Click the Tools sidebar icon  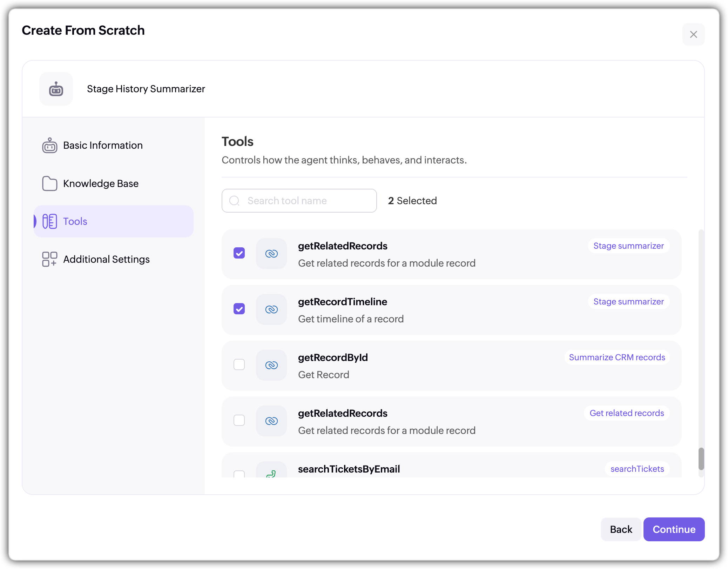(49, 221)
